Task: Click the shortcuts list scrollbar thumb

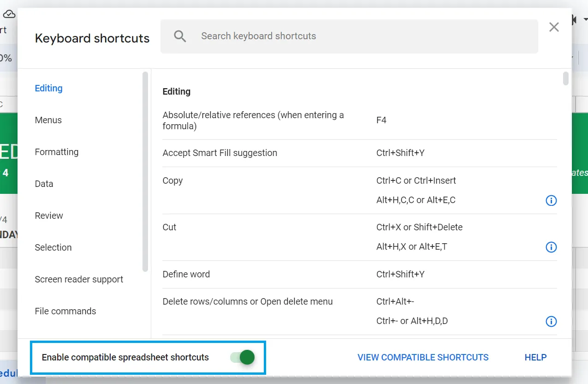Action: [566, 78]
